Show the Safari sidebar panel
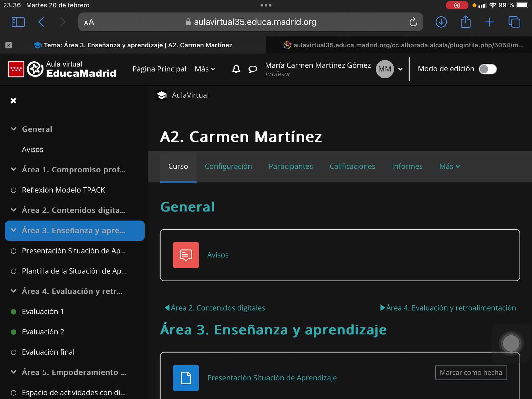The height and width of the screenshot is (399, 532). coord(18,22)
